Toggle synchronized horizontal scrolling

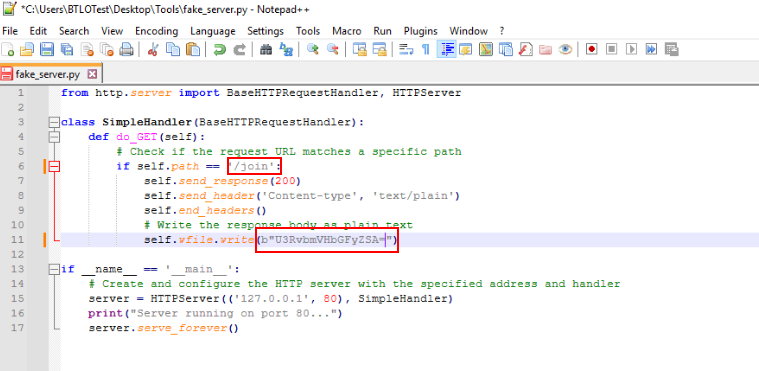coord(379,49)
